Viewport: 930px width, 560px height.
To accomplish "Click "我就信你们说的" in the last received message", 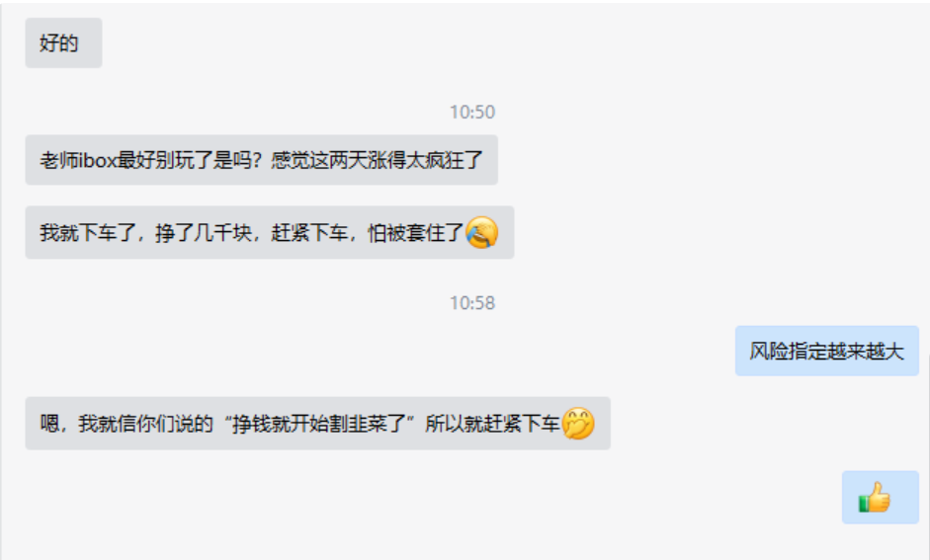I will (x=145, y=424).
